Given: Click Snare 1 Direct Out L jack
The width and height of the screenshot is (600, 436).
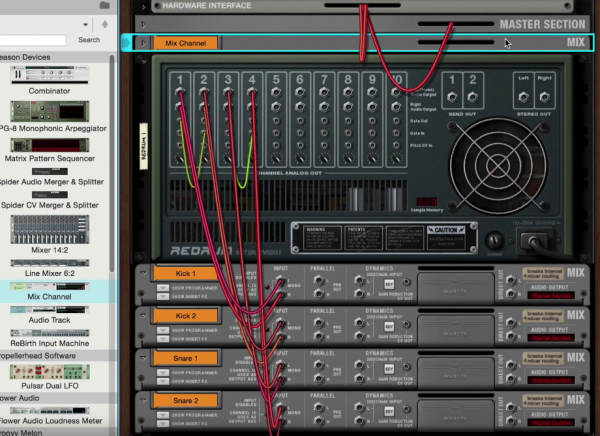Looking at the screenshot, I should [x=510, y=365].
